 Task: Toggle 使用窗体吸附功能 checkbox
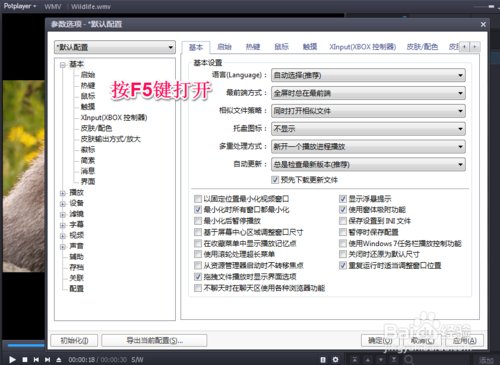(x=343, y=210)
